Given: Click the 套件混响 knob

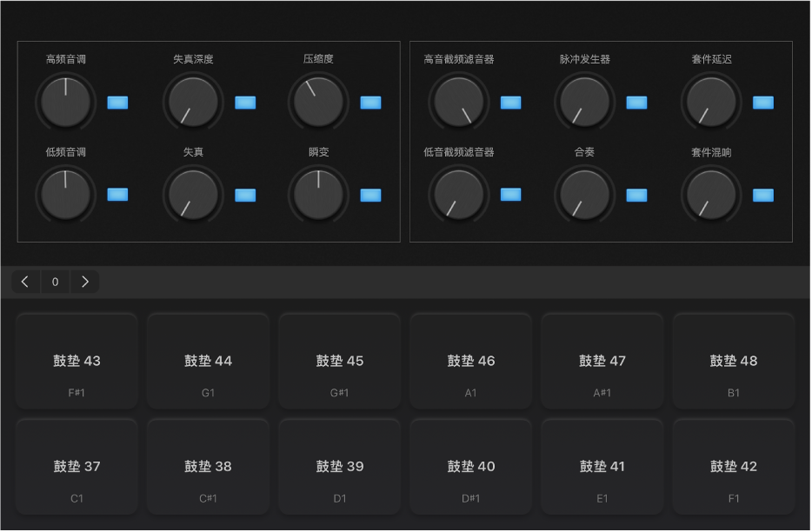Looking at the screenshot, I should pyautogui.click(x=711, y=195).
